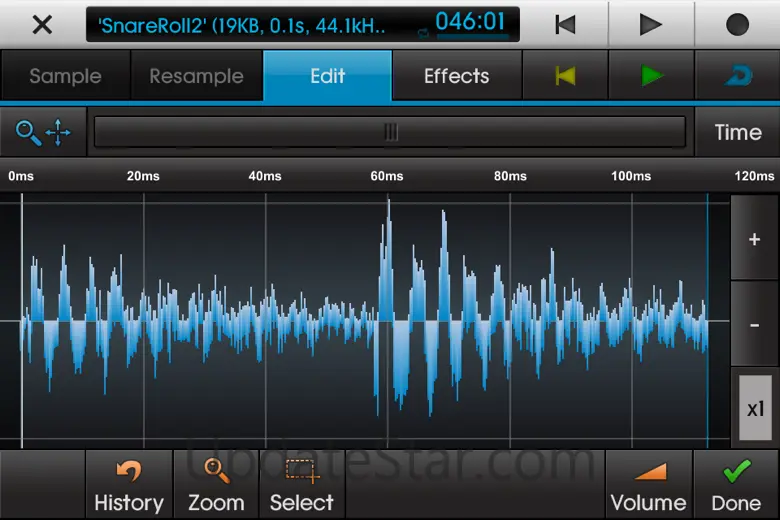Switch to the Resample tab
Screen dimensions: 780x520
pyautogui.click(x=196, y=76)
